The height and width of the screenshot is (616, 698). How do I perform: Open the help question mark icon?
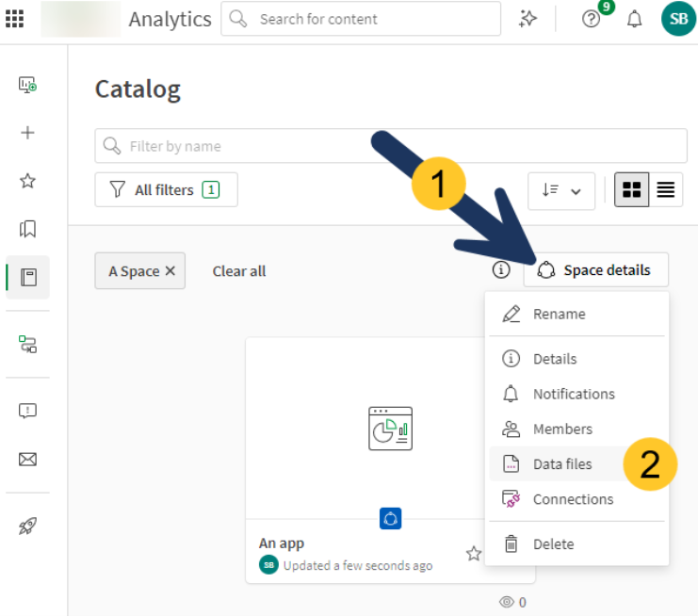click(591, 19)
